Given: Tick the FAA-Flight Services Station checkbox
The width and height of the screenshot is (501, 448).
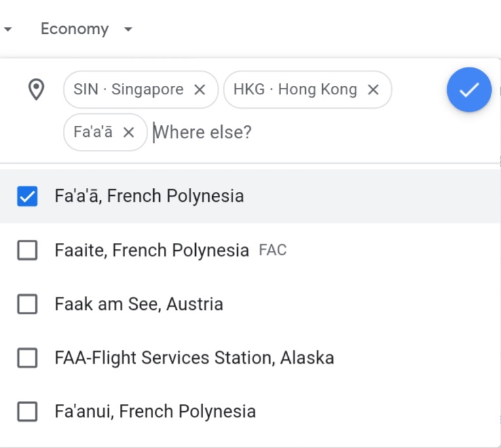Looking at the screenshot, I should (x=27, y=358).
